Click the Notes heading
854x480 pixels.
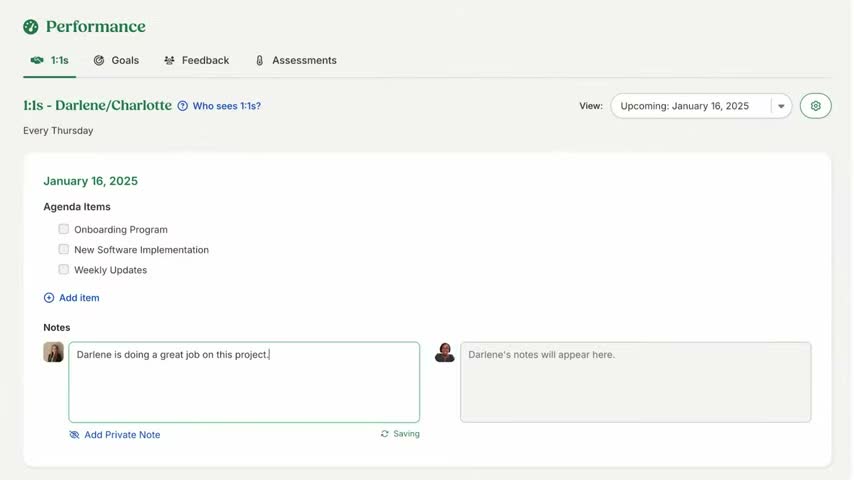point(57,327)
